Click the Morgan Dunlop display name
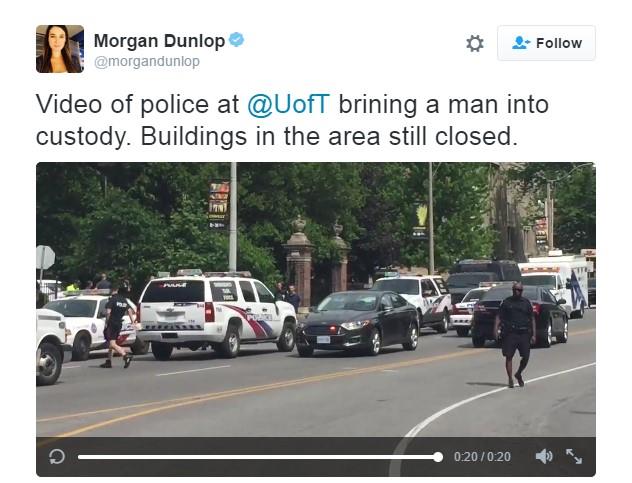The width and height of the screenshot is (632, 483). tap(159, 41)
